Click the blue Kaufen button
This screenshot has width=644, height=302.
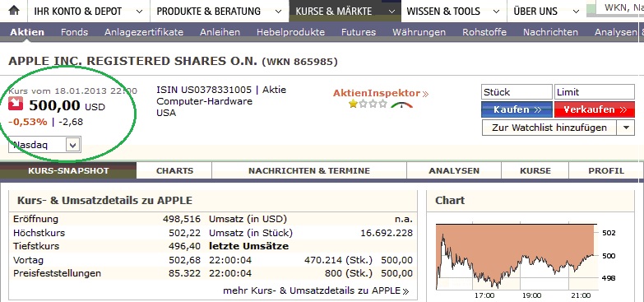517,109
